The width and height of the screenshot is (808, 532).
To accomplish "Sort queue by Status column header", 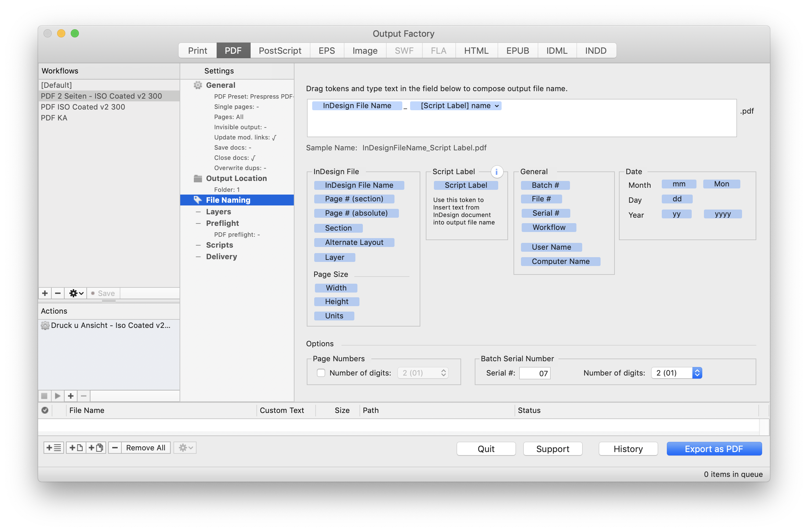I will pyautogui.click(x=636, y=410).
